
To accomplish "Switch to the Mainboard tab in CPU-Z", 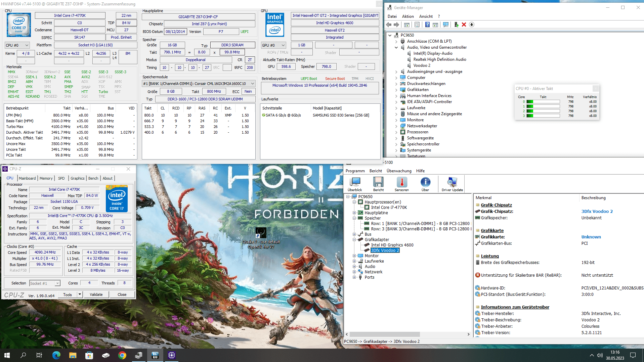I will tap(27, 178).
